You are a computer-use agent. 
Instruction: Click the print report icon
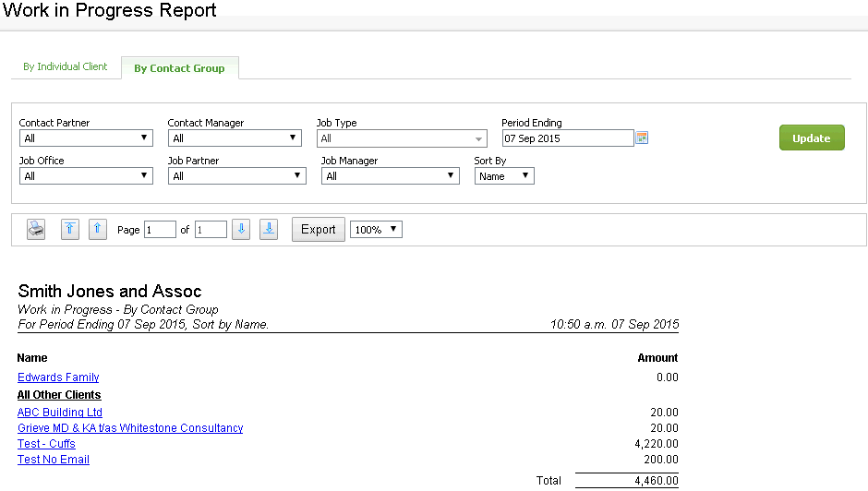pos(36,230)
